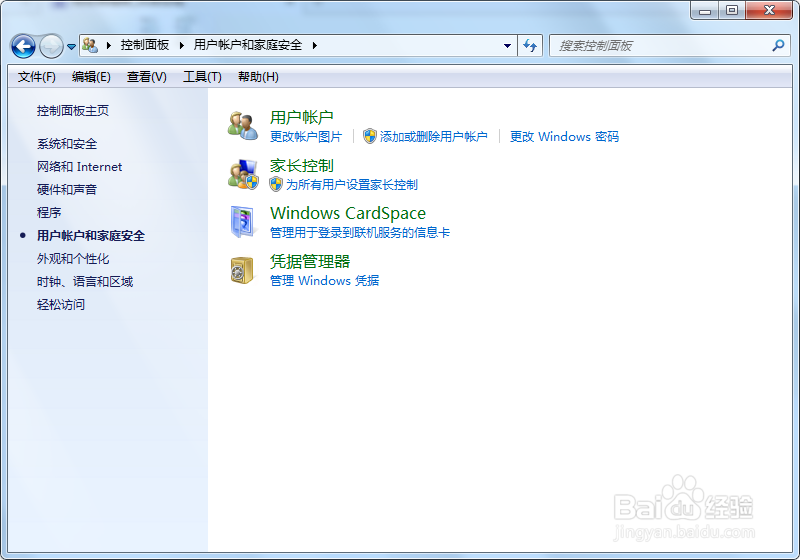Click the 凭据管理器 safe icon

click(x=242, y=270)
